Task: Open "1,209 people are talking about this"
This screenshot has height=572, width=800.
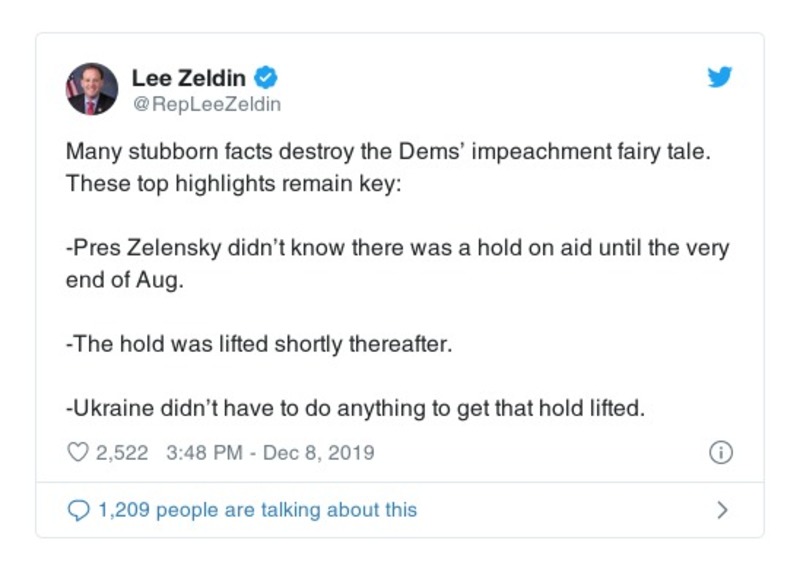Action: [257, 510]
